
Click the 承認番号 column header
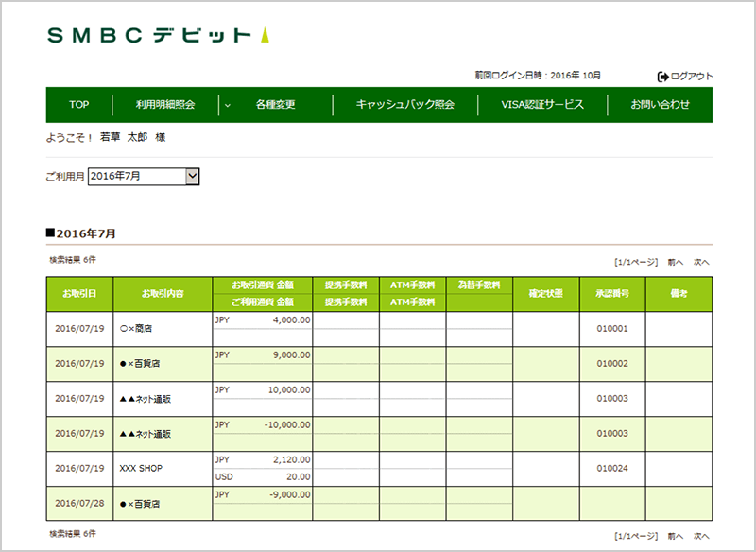tap(612, 293)
